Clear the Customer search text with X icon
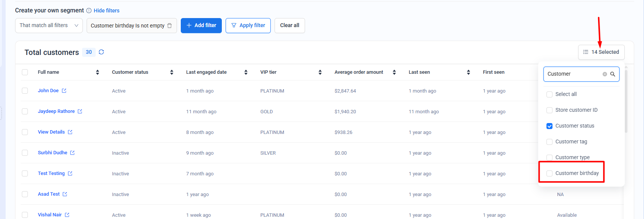The height and width of the screenshot is (219, 644). coord(604,74)
